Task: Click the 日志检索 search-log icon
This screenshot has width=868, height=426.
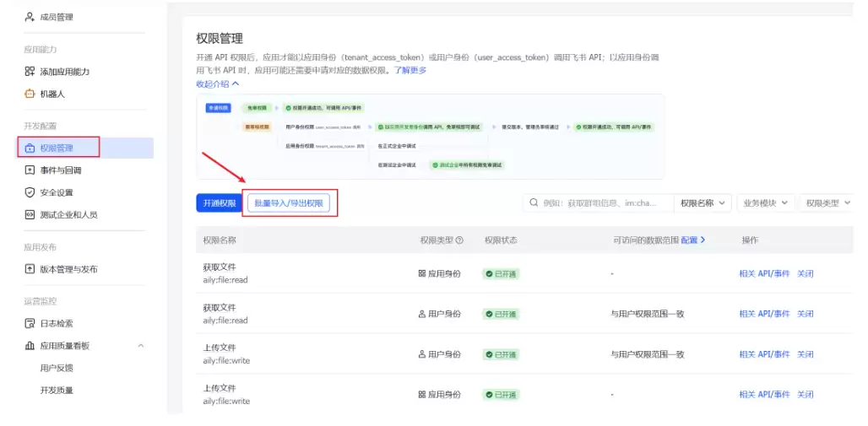Action: (x=30, y=323)
